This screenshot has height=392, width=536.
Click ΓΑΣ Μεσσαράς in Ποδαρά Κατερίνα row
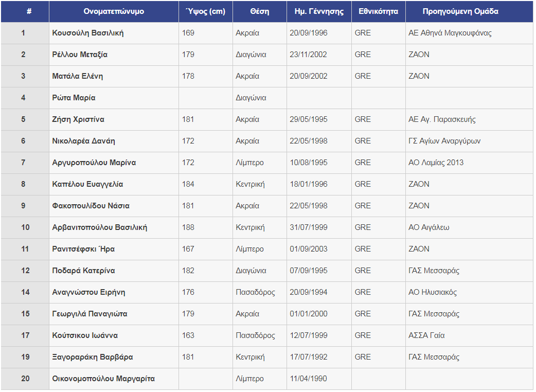[x=434, y=271]
